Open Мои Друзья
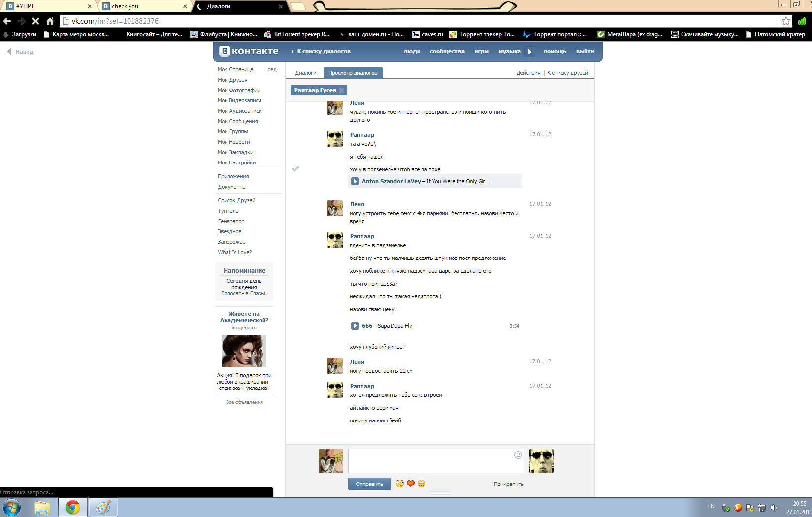Viewport: 812px width, 517px height. point(232,80)
